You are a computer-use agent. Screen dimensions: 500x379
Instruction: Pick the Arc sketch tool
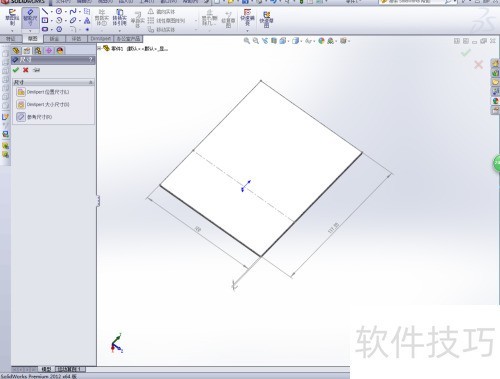(59, 20)
